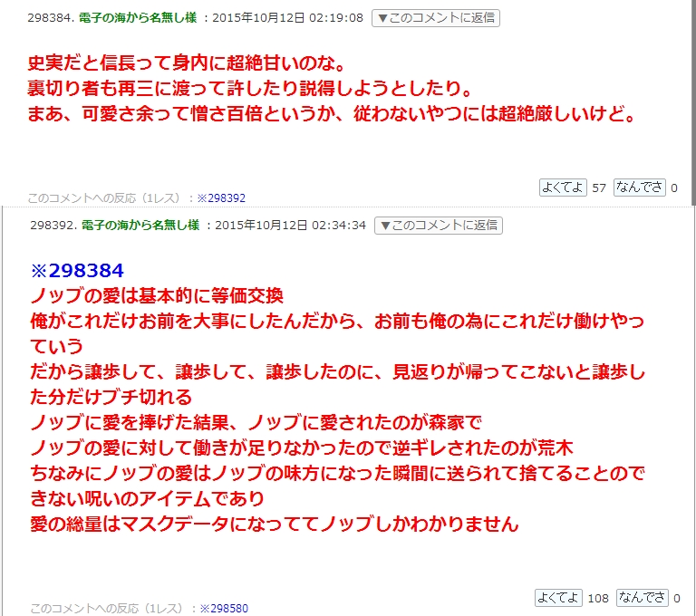Click the first comment's red text starting 史実だと信長
This screenshot has width=696, height=616.
(x=332, y=89)
